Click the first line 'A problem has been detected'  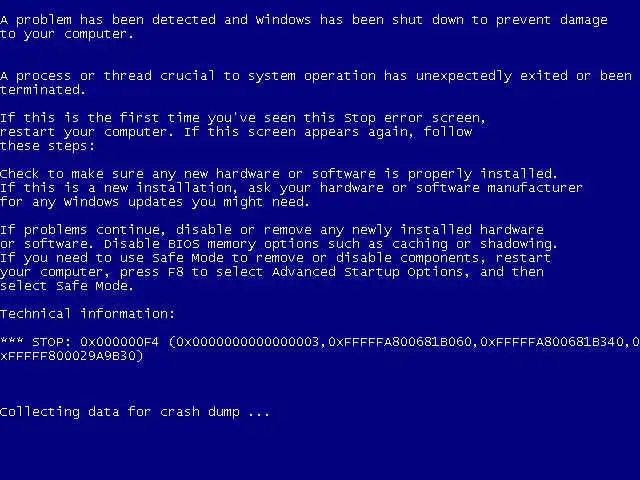click(x=304, y=20)
